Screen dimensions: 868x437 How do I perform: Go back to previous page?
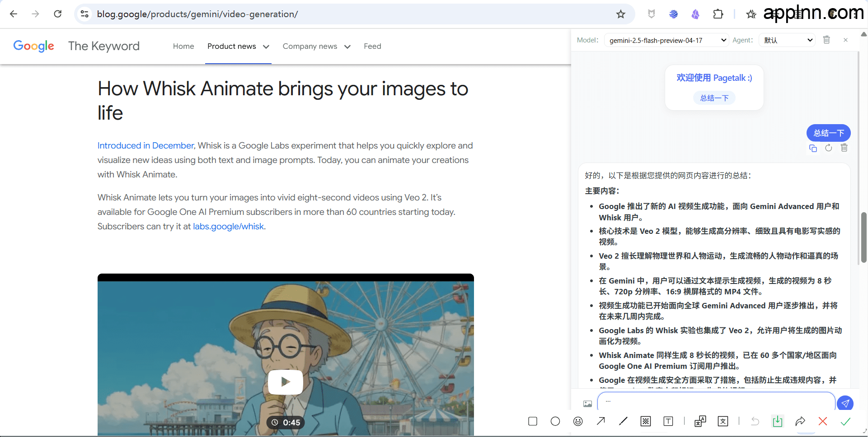click(x=14, y=14)
